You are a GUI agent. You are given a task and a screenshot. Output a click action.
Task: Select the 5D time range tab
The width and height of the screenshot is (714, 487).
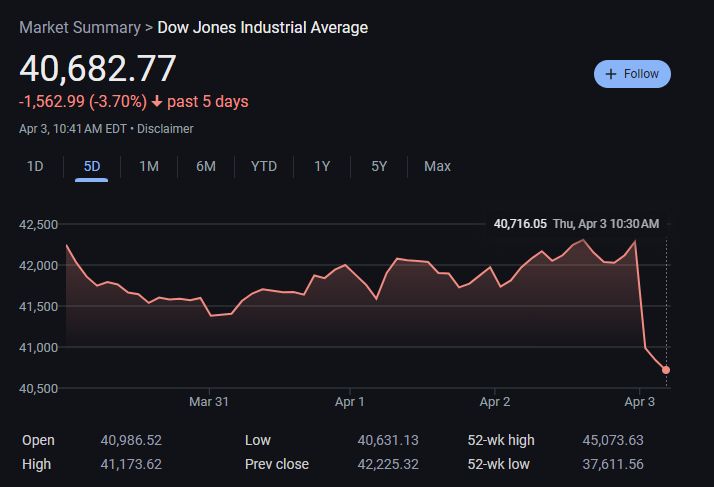pyautogui.click(x=92, y=166)
